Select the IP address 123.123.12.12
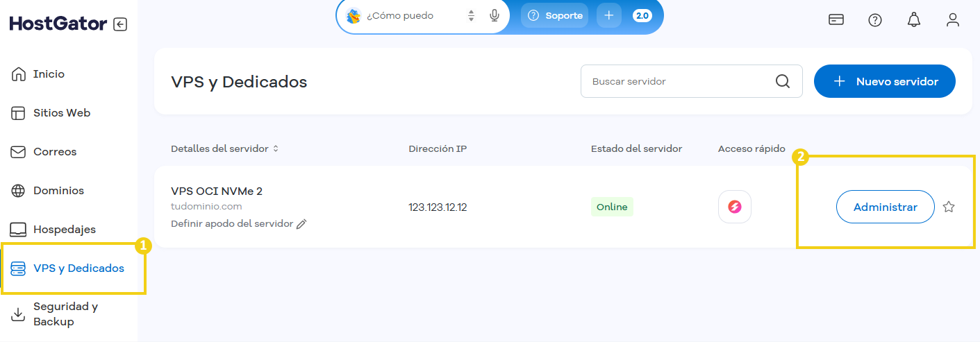Viewport: 980px width, 342px height. [438, 207]
